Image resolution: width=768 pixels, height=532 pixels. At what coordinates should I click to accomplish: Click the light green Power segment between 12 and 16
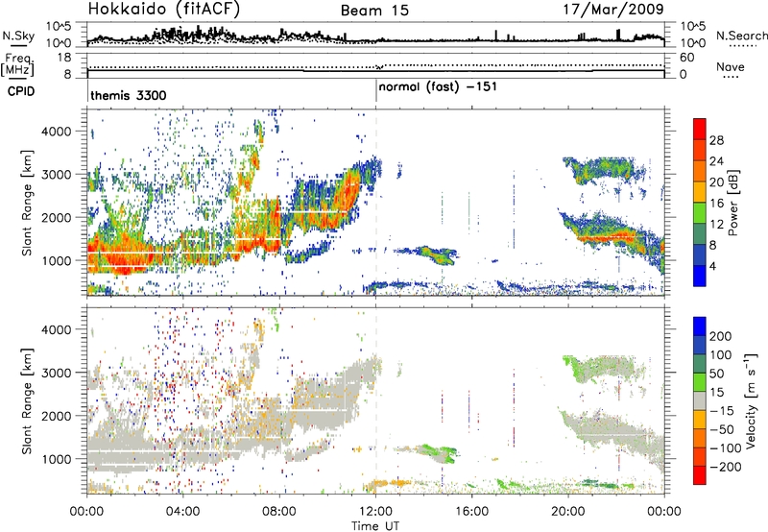click(x=700, y=213)
